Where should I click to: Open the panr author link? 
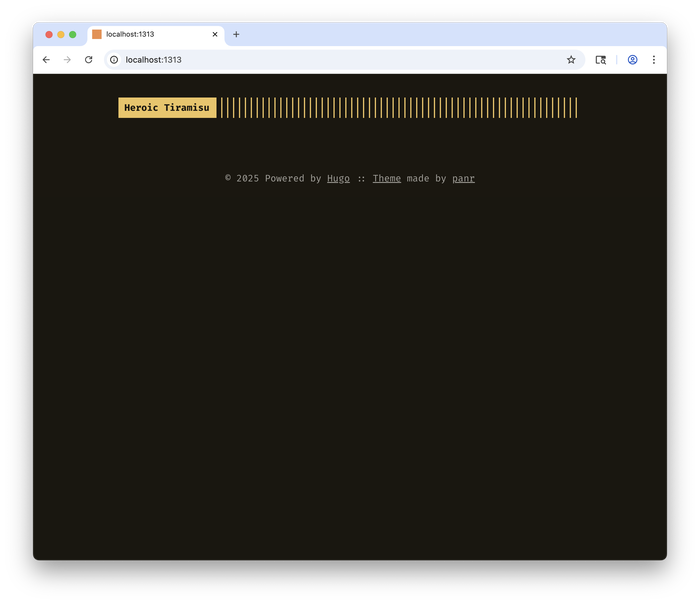[463, 179]
